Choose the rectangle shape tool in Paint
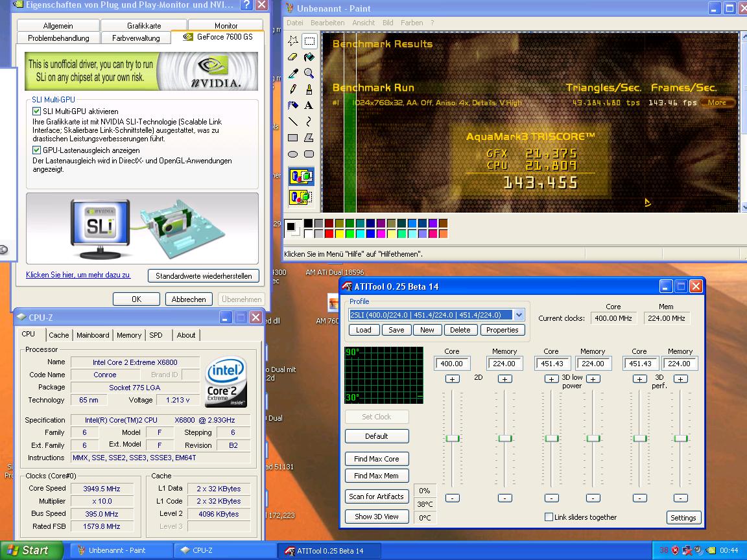The height and width of the screenshot is (560, 747). (293, 137)
